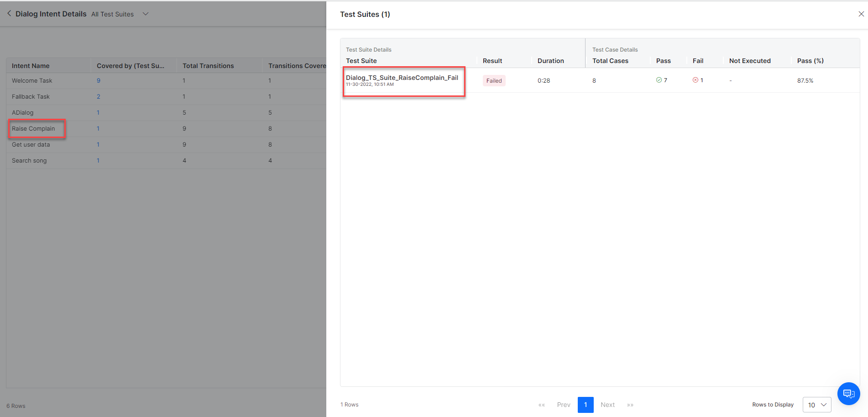Click the Intent Name column header
The image size is (868, 417).
(x=31, y=66)
